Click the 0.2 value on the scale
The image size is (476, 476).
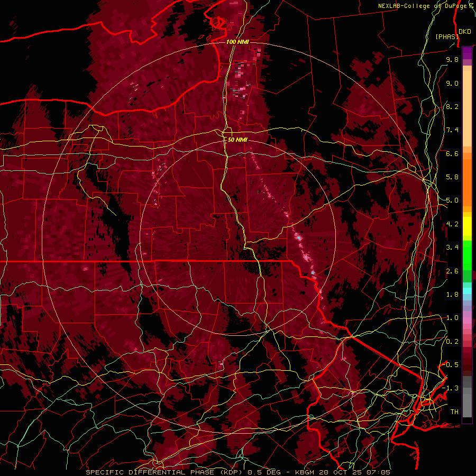(452, 342)
